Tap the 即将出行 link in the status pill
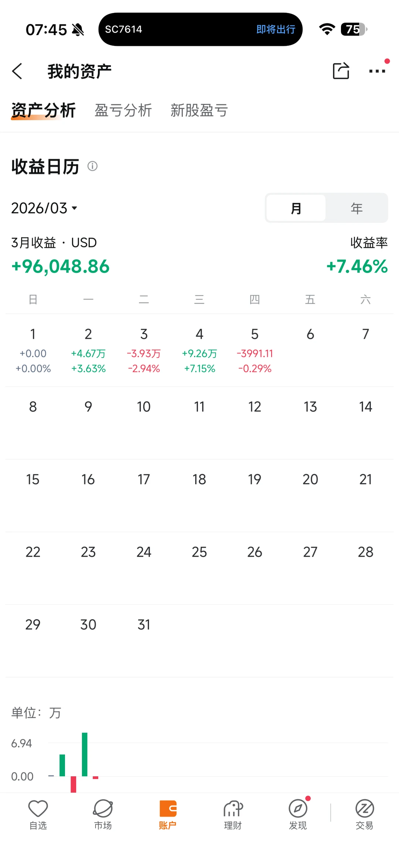Image resolution: width=399 pixels, height=868 pixels. click(276, 30)
